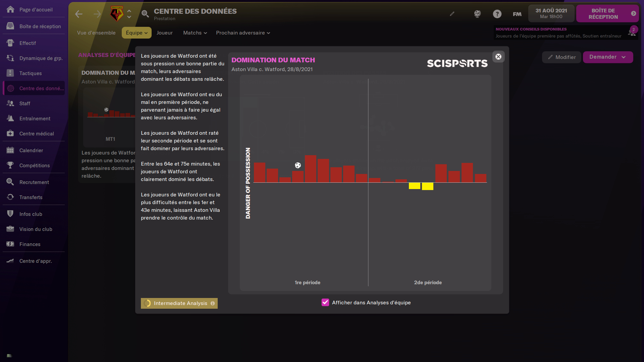Toggle Afficher dans Analyses d'équipe checkbox
Image resolution: width=644 pixels, height=362 pixels.
click(325, 302)
